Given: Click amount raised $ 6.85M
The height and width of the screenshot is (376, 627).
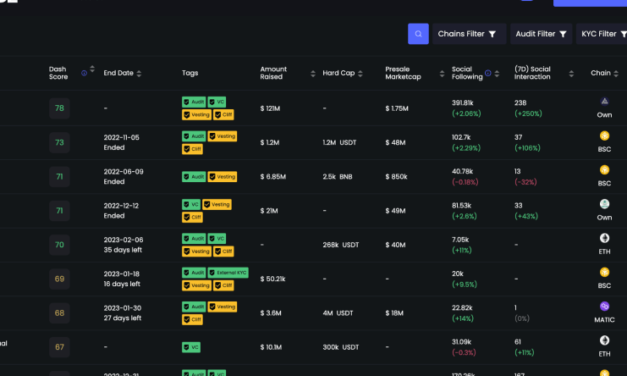Looking at the screenshot, I should click(273, 177).
